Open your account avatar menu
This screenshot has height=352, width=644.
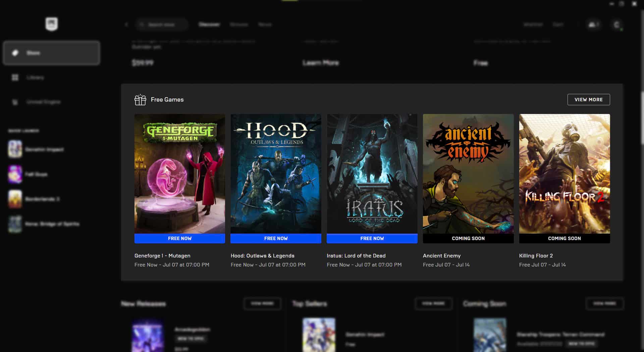tap(616, 24)
